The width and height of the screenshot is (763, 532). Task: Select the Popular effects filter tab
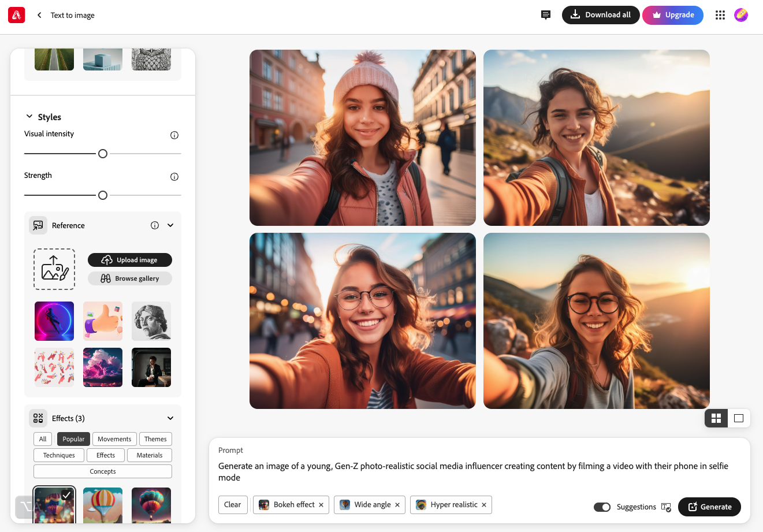(x=73, y=439)
